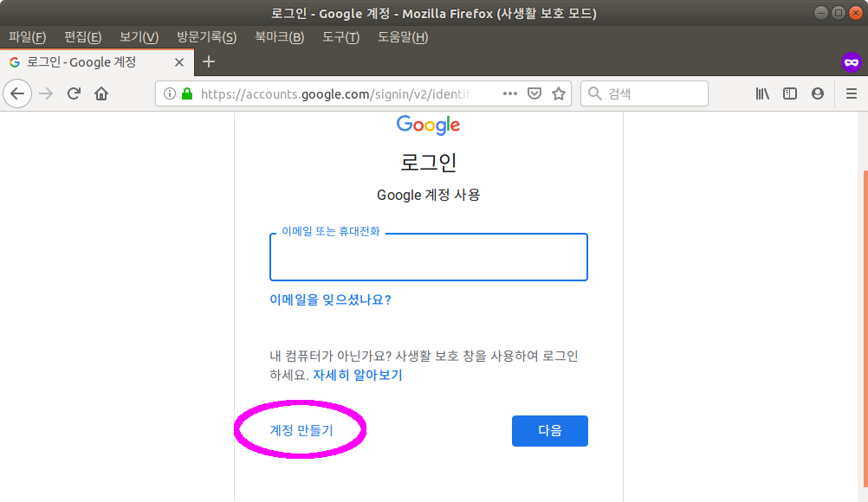Click the green padlock security icon
The width and height of the screenshot is (868, 502).
coord(187,93)
